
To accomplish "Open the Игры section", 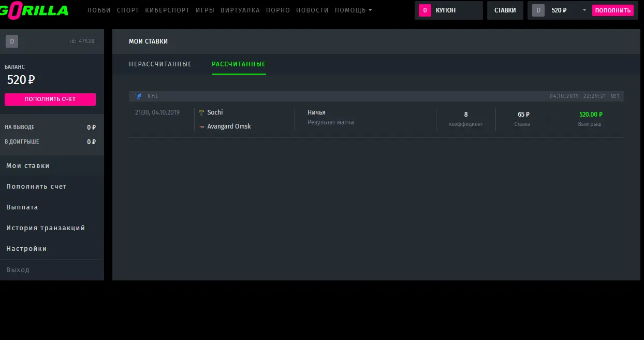I will (x=205, y=10).
